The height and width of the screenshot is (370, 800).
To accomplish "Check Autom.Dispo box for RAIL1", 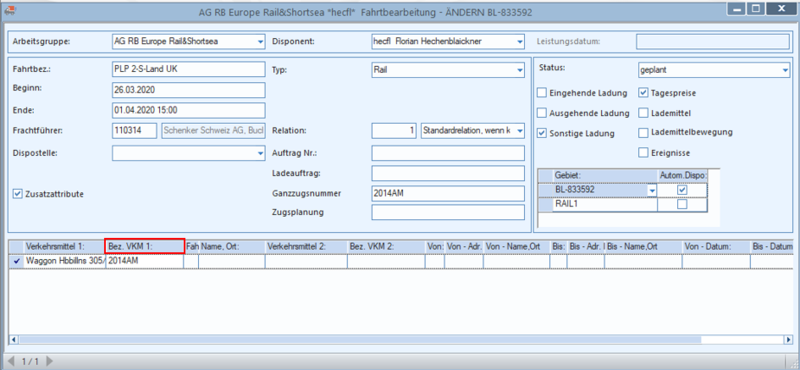I will (x=682, y=204).
